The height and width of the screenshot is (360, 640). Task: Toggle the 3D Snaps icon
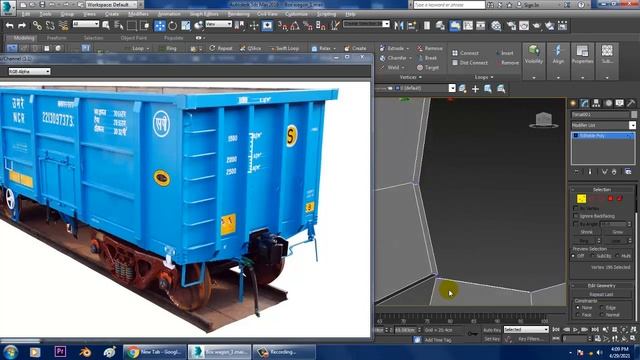click(282, 26)
